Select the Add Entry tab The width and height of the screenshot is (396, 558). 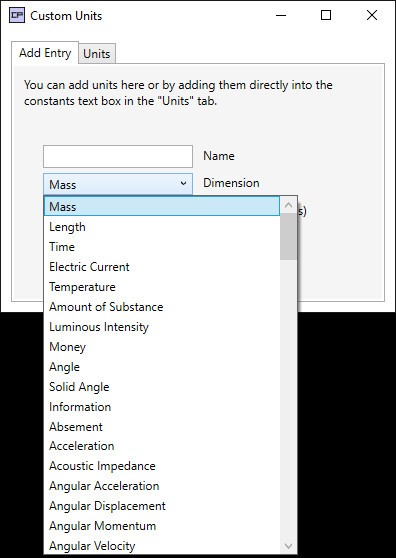point(45,53)
